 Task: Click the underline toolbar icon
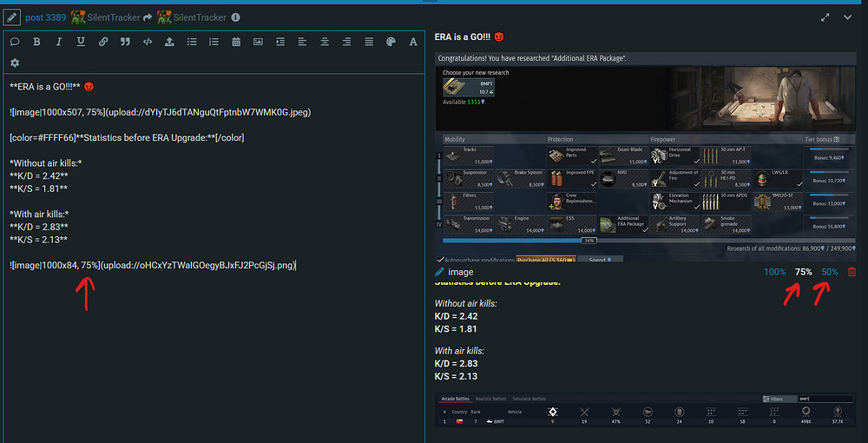(x=81, y=42)
